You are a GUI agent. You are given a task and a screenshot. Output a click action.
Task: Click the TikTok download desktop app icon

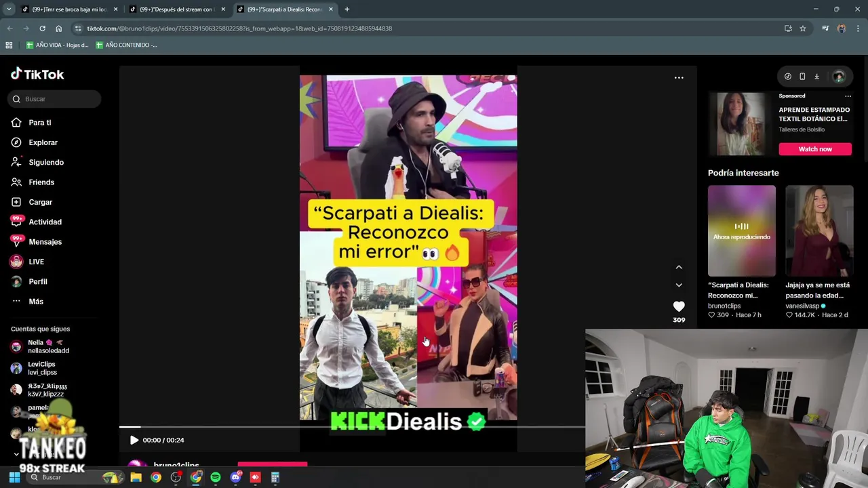coord(816,77)
